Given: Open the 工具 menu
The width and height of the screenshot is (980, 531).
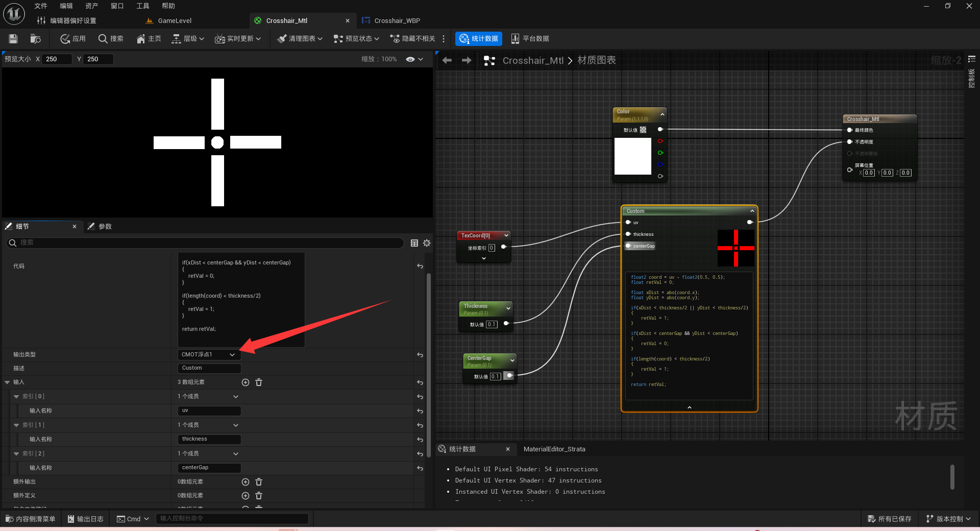Looking at the screenshot, I should click(x=143, y=6).
